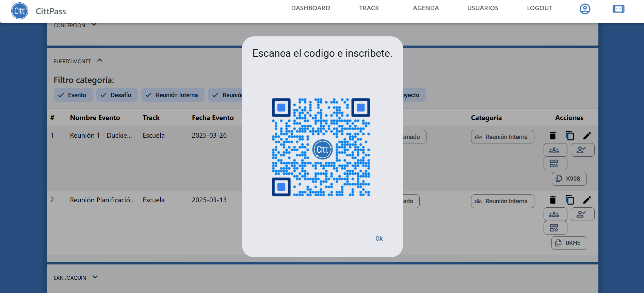Click Ok to close the QR dialog
This screenshot has width=644, height=293.
click(x=379, y=239)
